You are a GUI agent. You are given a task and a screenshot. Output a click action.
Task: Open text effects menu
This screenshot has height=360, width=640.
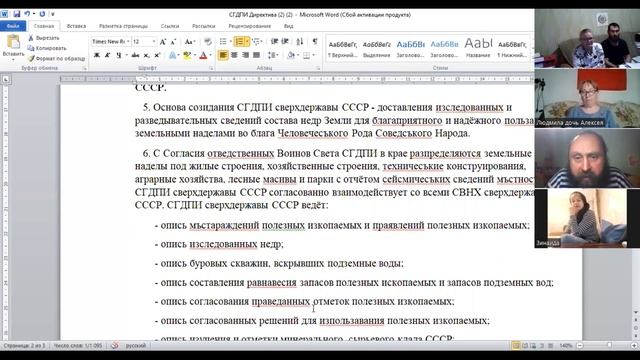pyautogui.click(x=173, y=55)
